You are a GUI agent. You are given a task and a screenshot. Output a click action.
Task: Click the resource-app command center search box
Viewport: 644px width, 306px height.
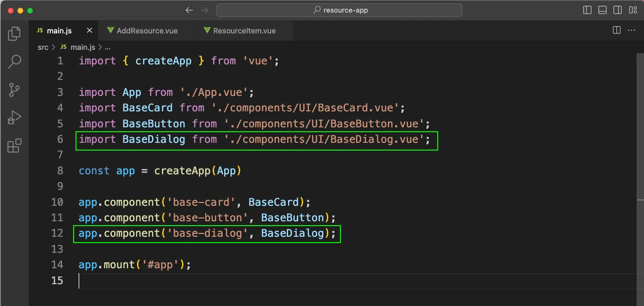click(339, 10)
